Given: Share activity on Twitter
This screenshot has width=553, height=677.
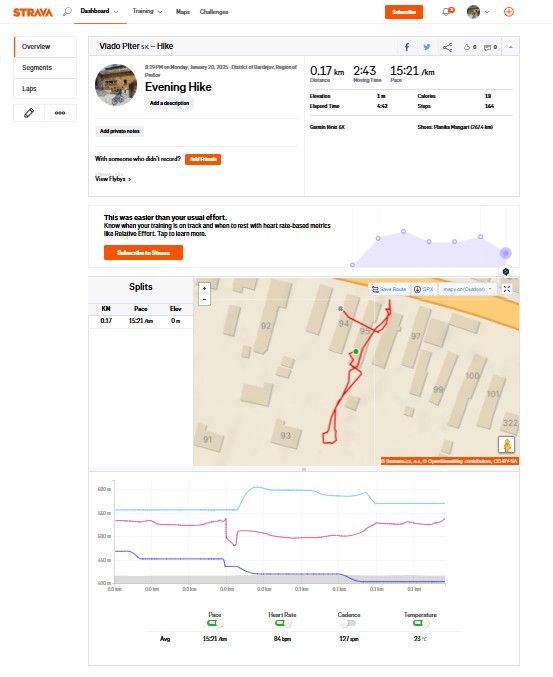Looking at the screenshot, I should [427, 47].
